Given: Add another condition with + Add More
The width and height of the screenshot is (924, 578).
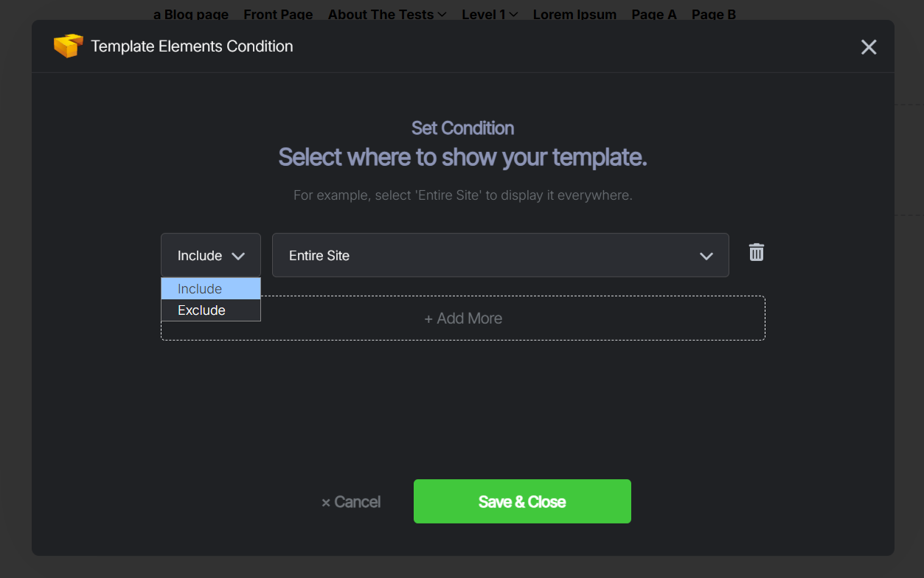Looking at the screenshot, I should click(x=462, y=318).
